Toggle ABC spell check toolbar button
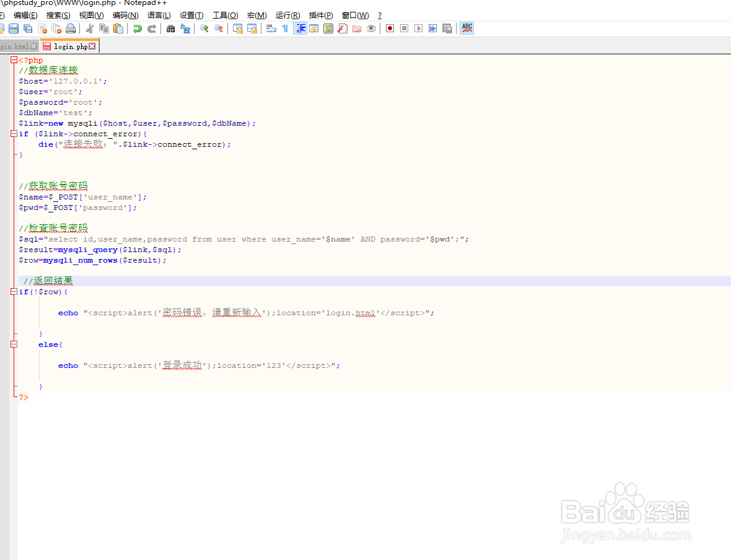 pos(466,28)
